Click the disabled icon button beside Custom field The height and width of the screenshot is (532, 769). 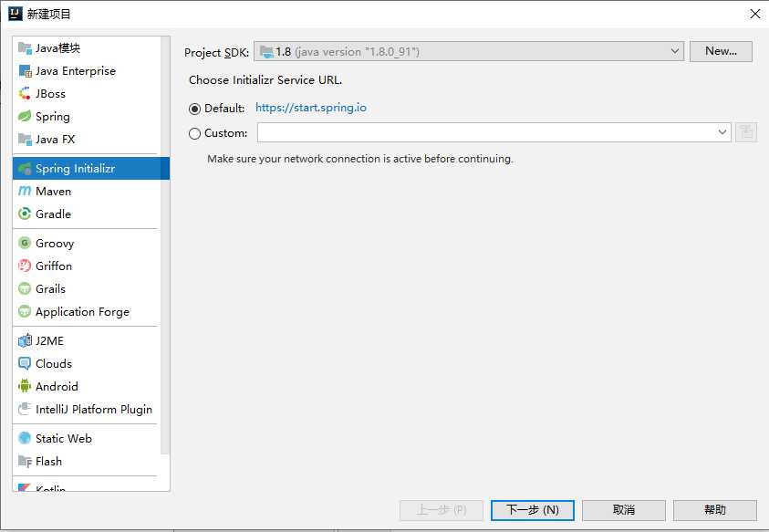pyautogui.click(x=746, y=132)
